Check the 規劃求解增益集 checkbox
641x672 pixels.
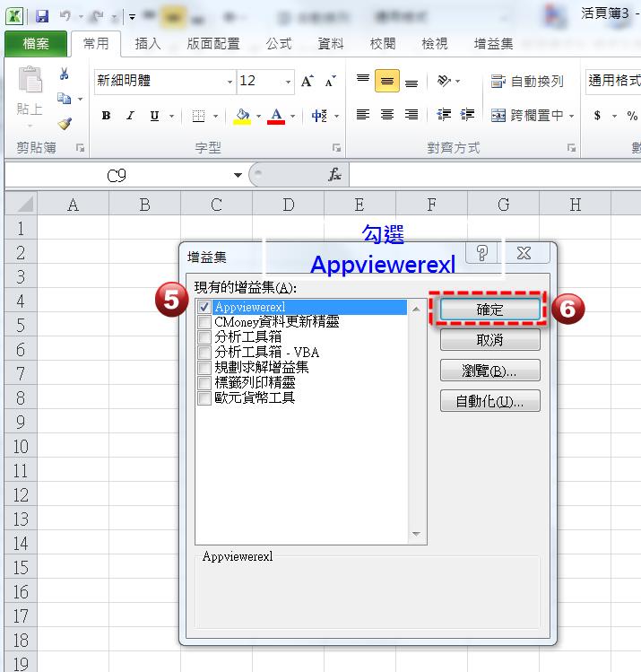[204, 367]
